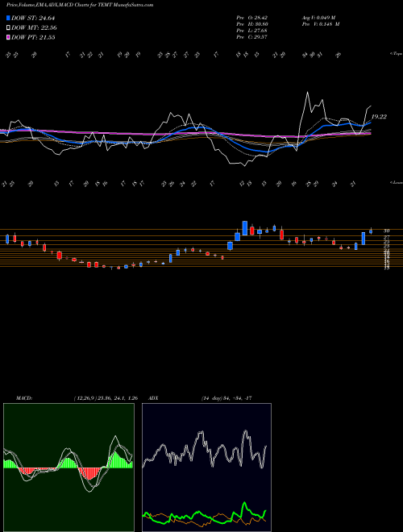
Task: Click the blue DOW ST legend swatch
Action: (9, 18)
